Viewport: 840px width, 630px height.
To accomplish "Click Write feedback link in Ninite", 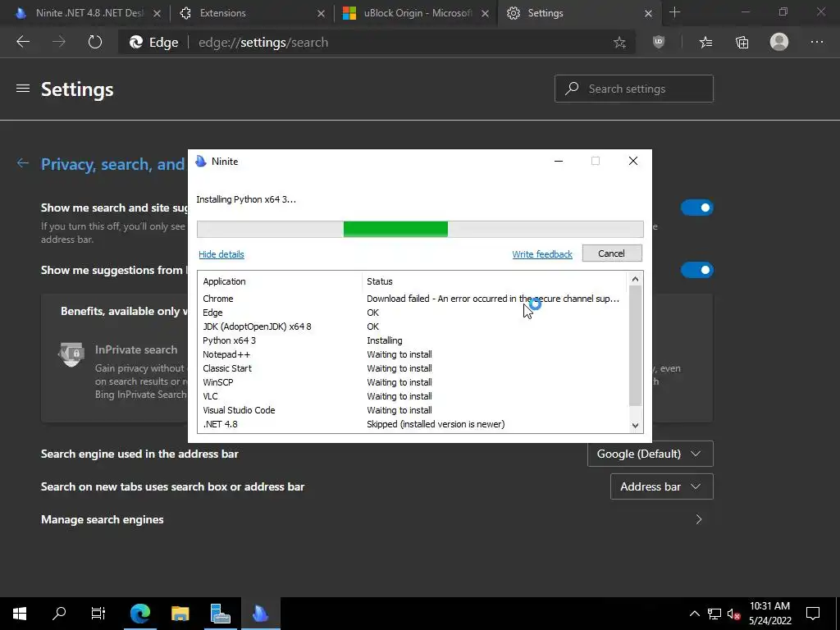I will click(x=542, y=254).
